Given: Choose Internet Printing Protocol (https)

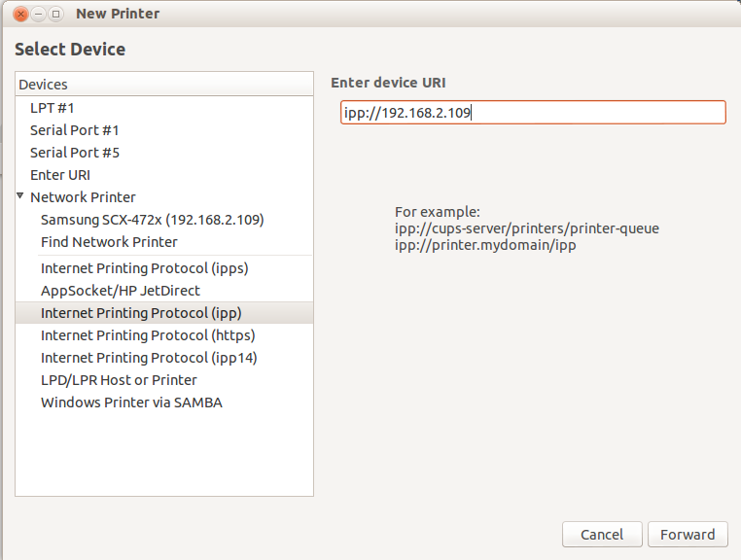Looking at the screenshot, I should tap(148, 335).
